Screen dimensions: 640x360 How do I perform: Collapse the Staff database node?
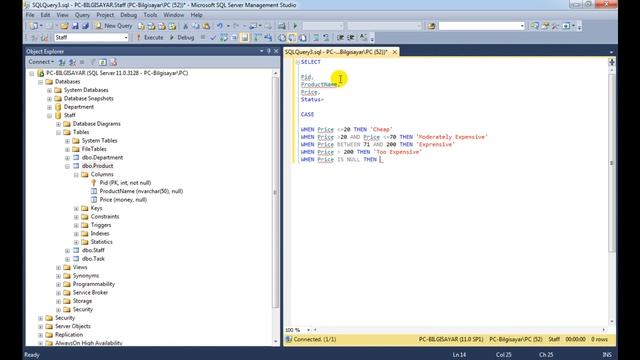pyautogui.click(x=49, y=116)
